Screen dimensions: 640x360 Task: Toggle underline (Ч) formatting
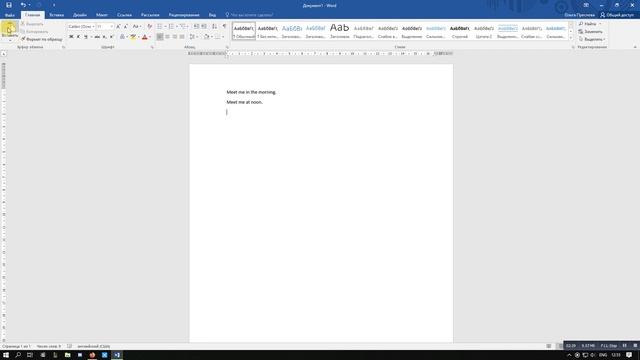[86, 37]
